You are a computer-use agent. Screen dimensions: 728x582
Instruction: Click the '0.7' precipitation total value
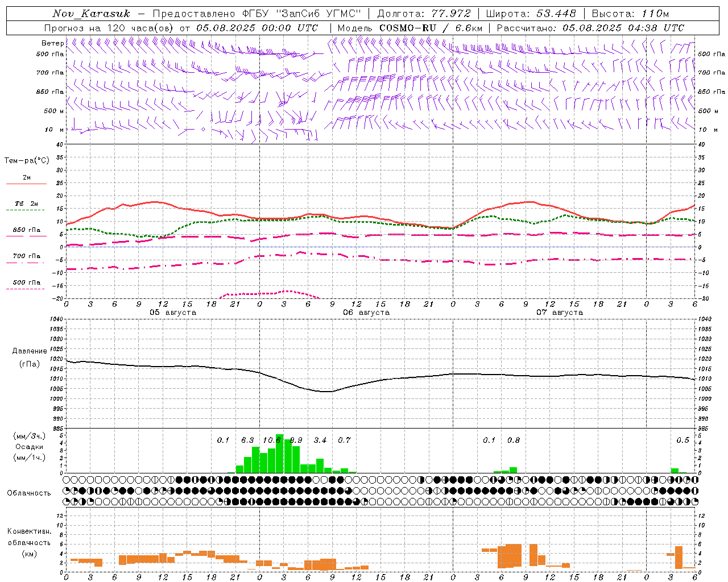(344, 440)
